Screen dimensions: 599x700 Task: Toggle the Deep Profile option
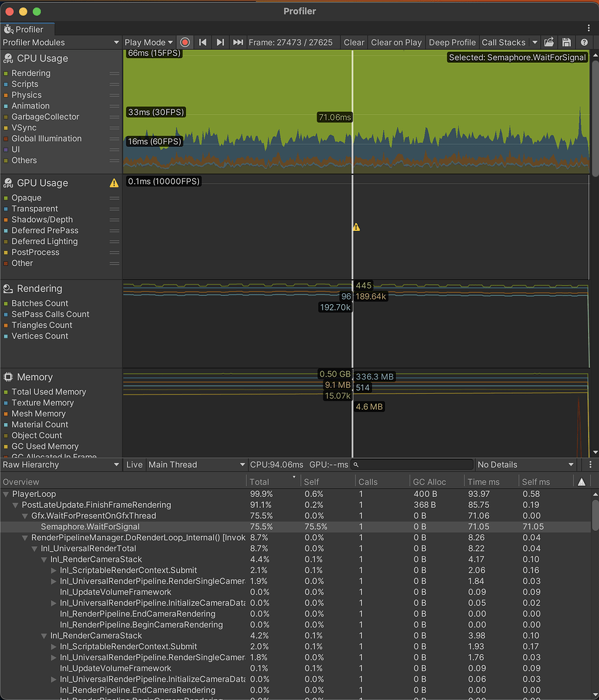click(x=451, y=42)
